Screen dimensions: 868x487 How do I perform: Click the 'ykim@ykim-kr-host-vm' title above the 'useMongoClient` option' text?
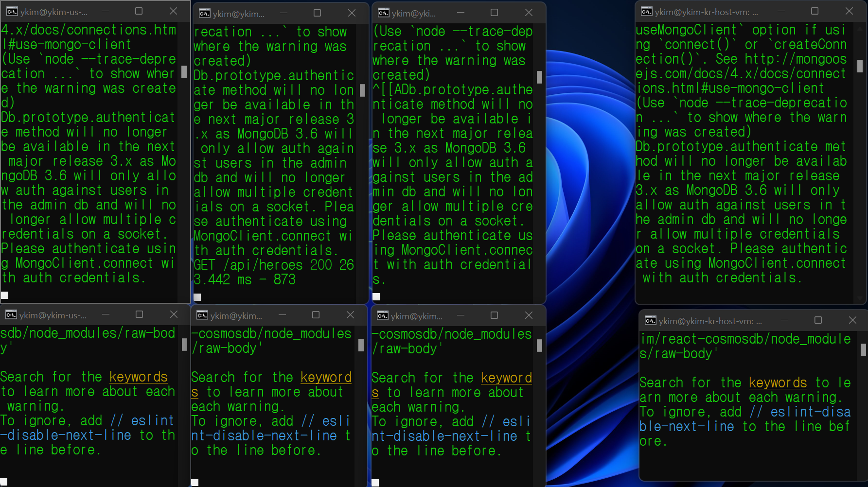[x=707, y=12]
